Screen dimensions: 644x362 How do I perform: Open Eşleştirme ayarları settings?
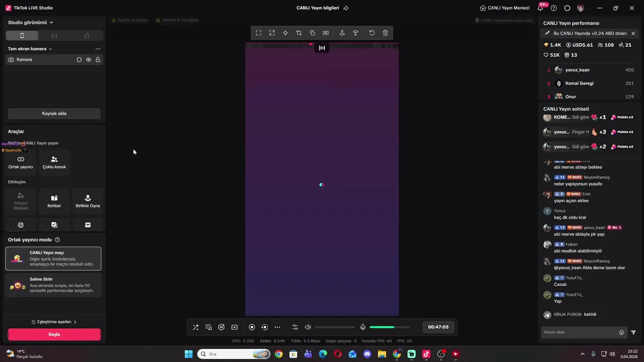[x=54, y=322]
